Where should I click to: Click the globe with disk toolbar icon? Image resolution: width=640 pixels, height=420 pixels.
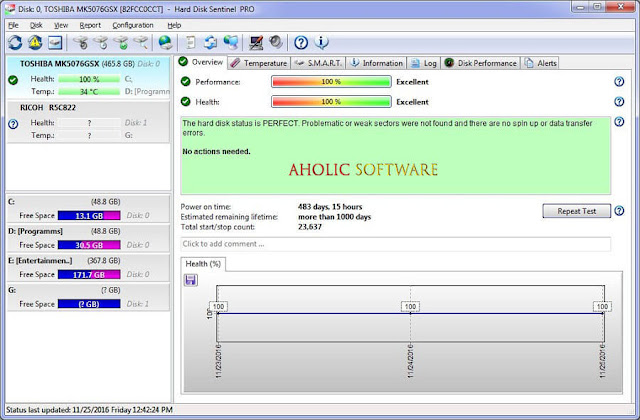click(x=165, y=42)
